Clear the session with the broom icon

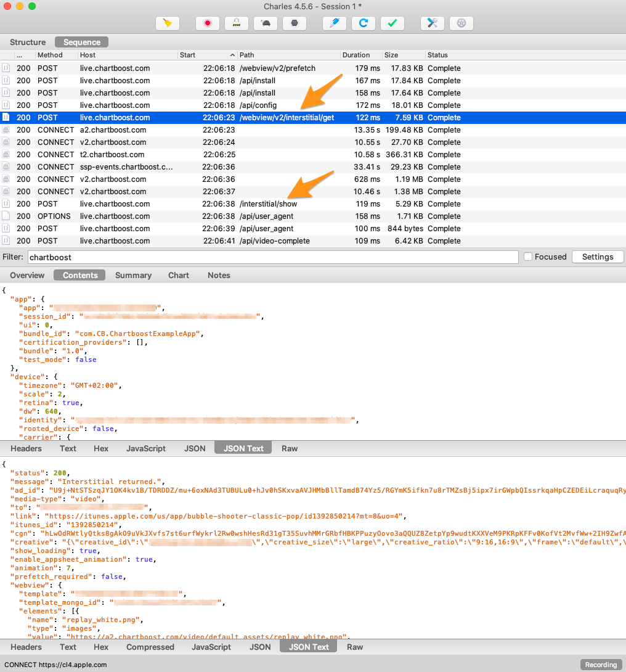pos(168,23)
